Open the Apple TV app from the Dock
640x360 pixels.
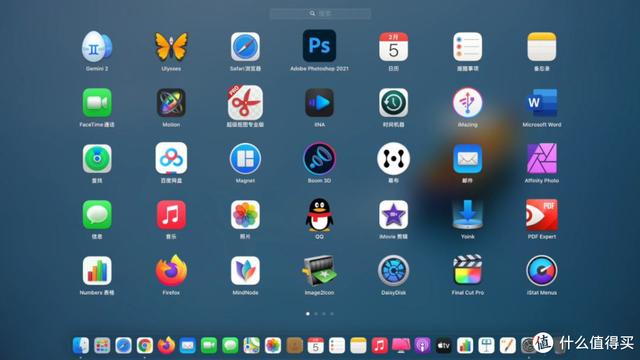tap(444, 346)
